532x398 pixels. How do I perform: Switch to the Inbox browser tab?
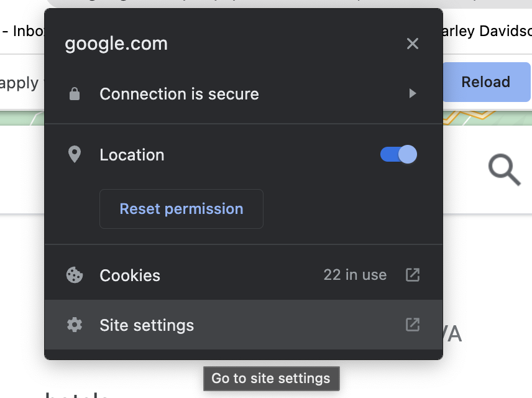(x=25, y=30)
